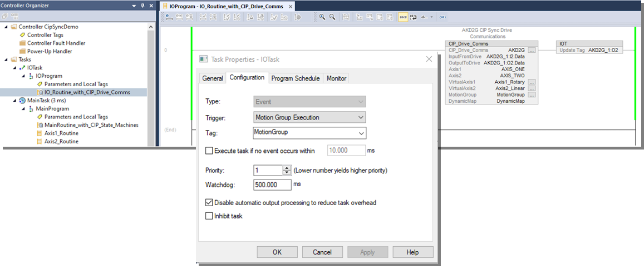644x269 pixels.
Task: Click the Untest Accepted Program Edits icon
Action: point(260,17)
